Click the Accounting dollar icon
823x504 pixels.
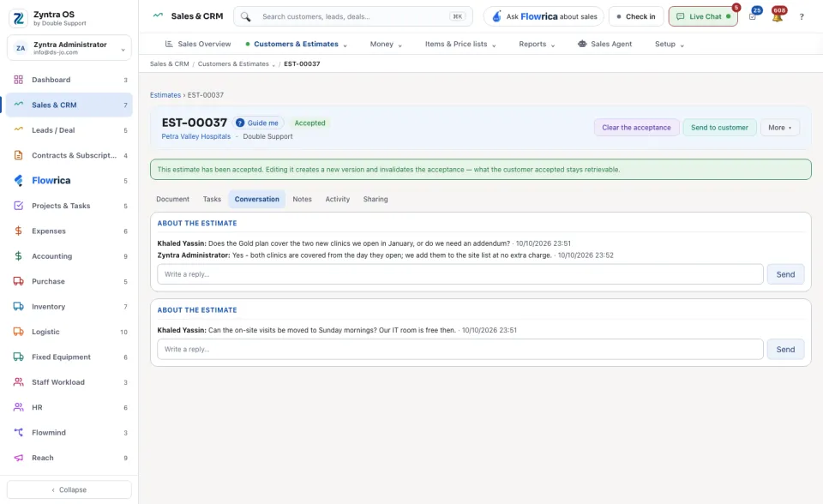tap(18, 256)
